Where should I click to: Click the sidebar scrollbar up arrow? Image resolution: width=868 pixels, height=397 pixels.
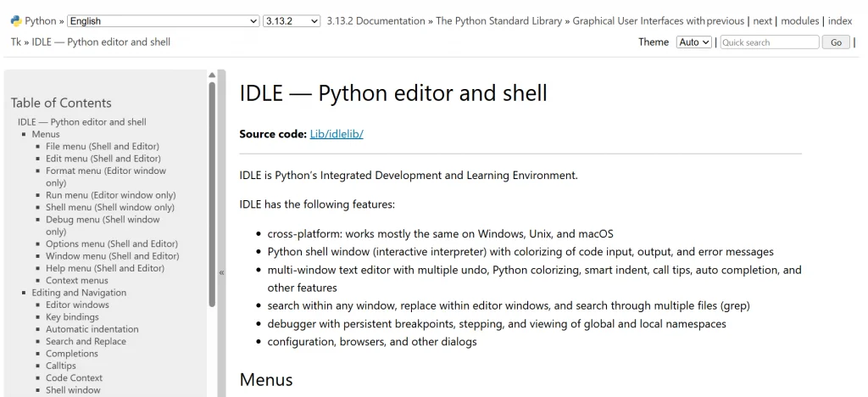(212, 75)
